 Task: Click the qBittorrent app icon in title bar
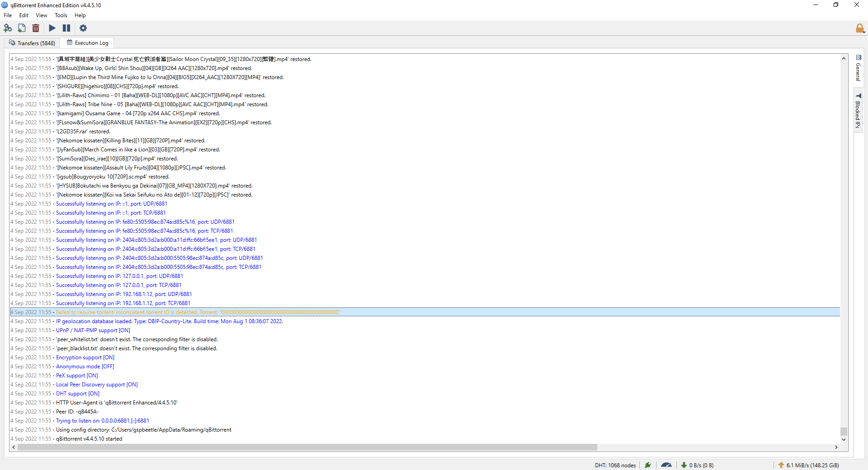click(5, 5)
